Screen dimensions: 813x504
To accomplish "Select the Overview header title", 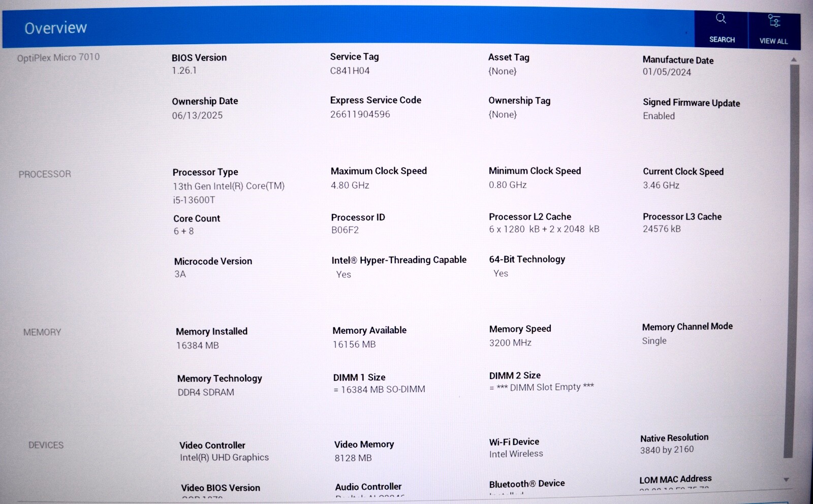I will [56, 28].
